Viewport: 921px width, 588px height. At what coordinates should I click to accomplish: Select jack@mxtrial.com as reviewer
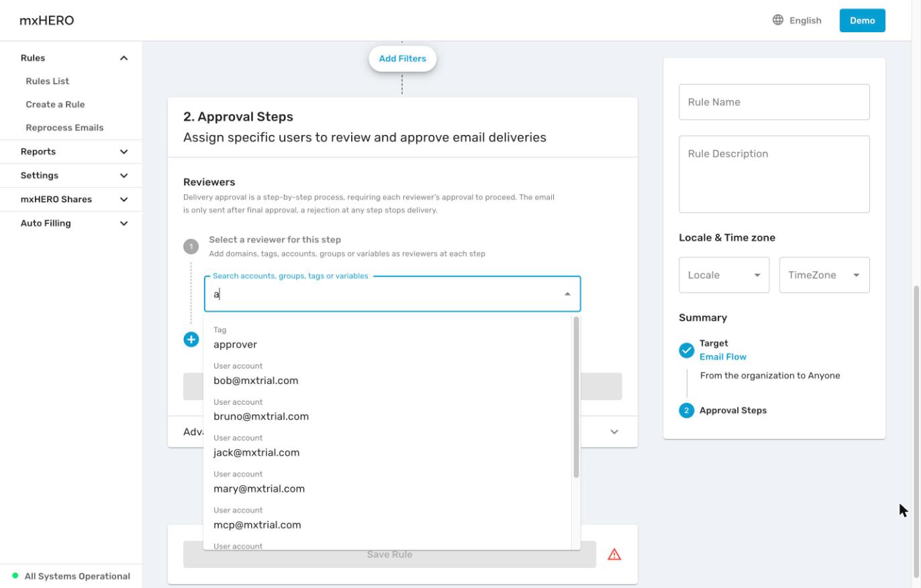point(387,446)
